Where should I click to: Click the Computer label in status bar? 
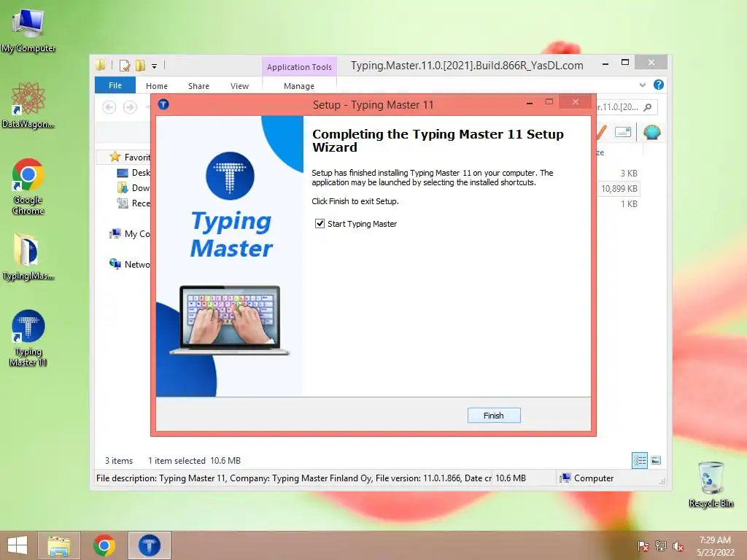pos(594,478)
